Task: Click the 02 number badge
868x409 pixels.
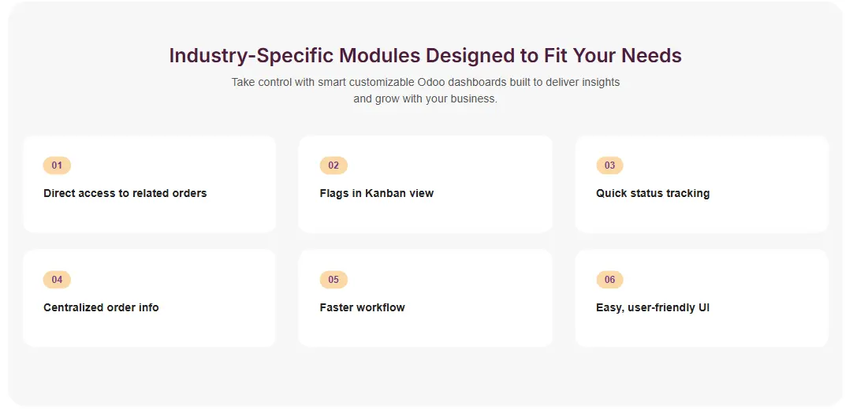Action: [333, 165]
